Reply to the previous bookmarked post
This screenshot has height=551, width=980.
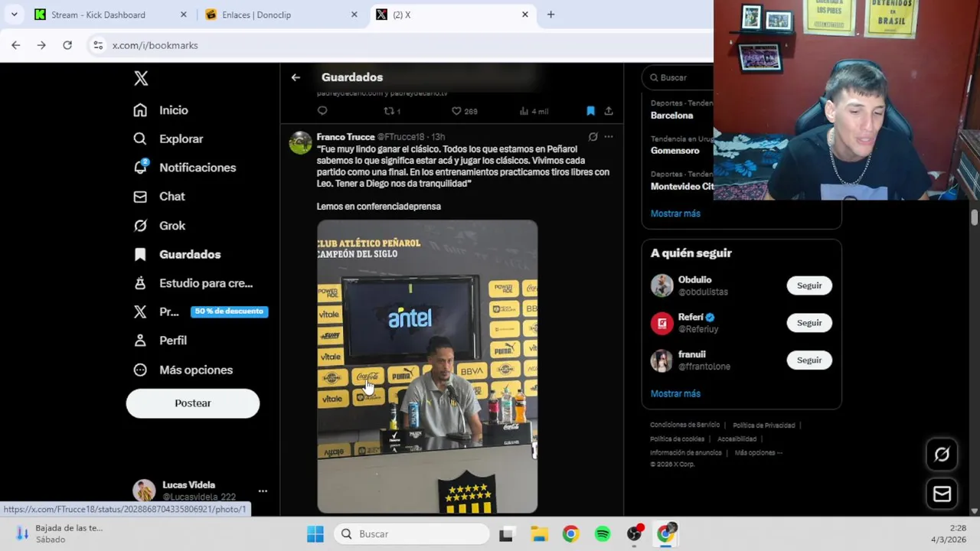tap(322, 111)
